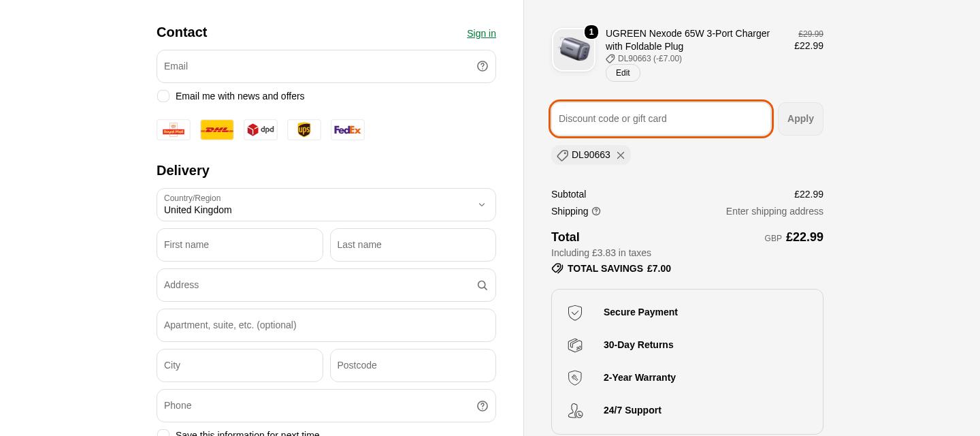Focus the Apartment, suite field
The width and height of the screenshot is (980, 436).
326,325
